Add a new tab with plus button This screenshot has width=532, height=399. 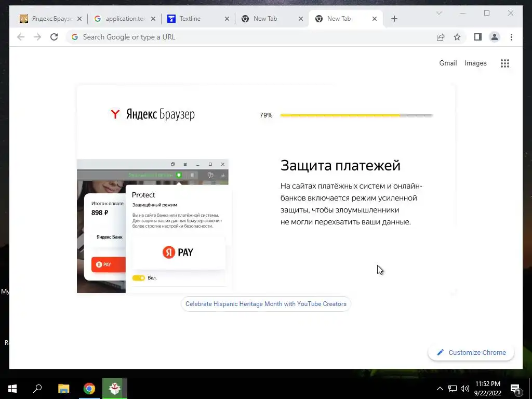pos(394,19)
